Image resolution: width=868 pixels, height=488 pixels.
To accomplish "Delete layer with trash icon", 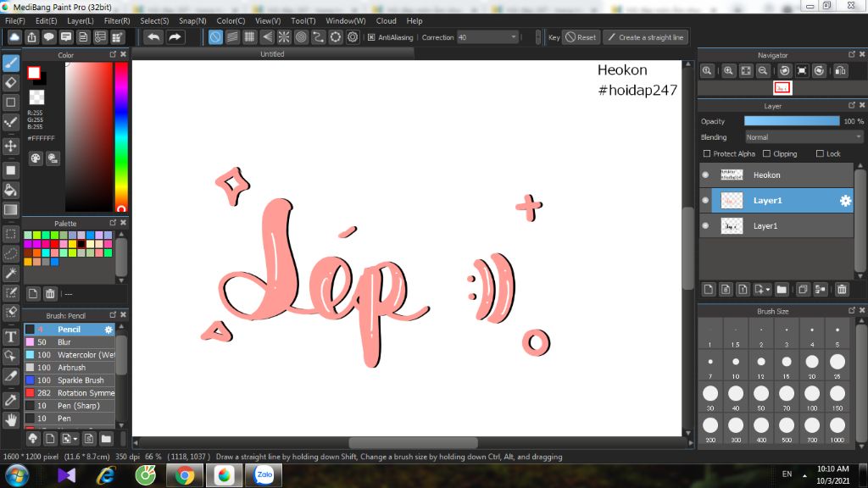I will tap(842, 290).
